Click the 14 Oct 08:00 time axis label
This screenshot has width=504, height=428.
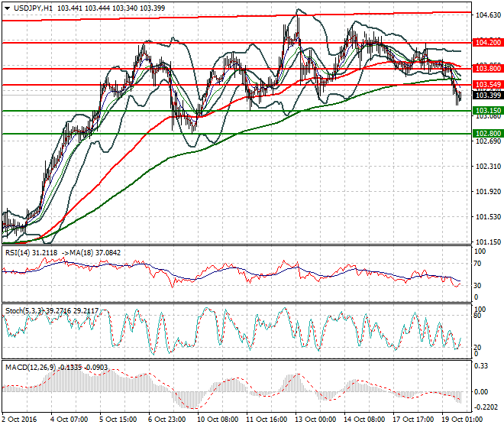[364, 420]
